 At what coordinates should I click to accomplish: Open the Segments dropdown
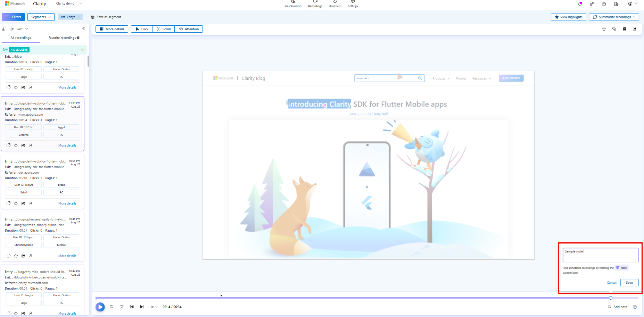[41, 17]
